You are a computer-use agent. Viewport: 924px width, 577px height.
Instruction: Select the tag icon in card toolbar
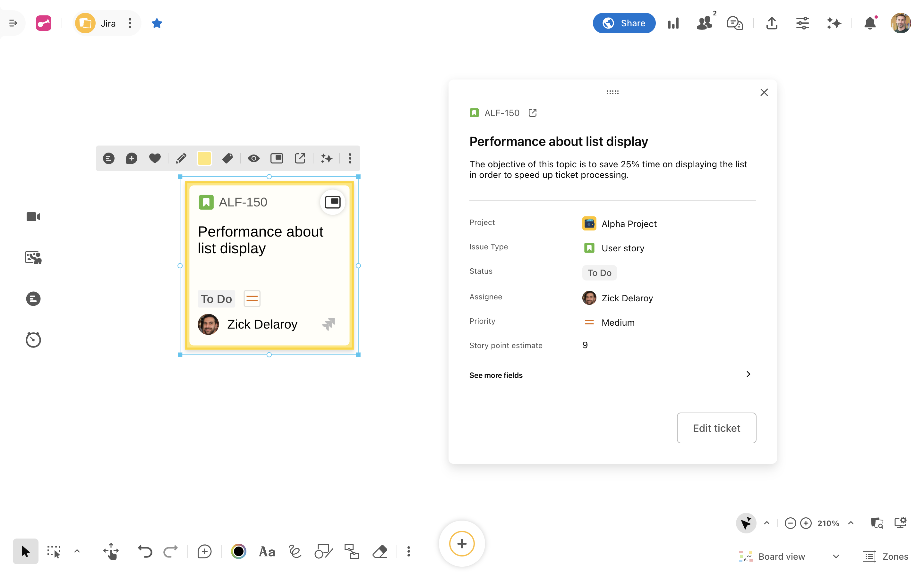click(227, 158)
